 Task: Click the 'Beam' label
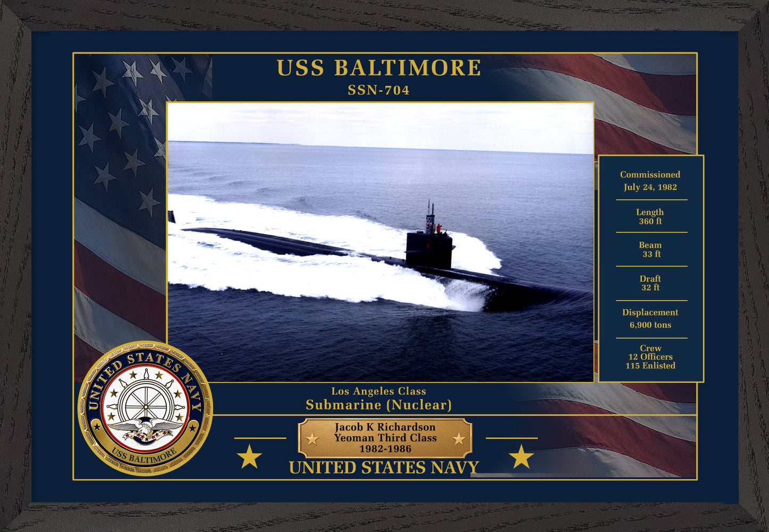coord(650,245)
